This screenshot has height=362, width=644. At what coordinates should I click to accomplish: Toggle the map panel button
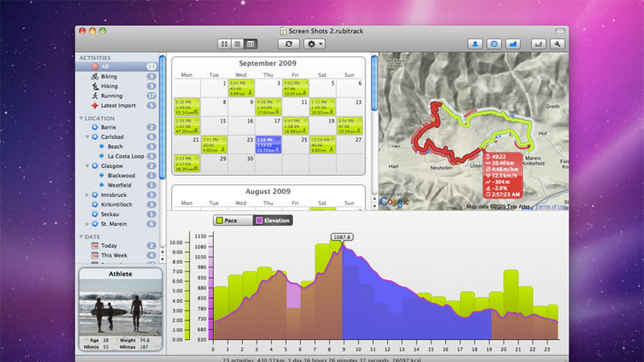[x=494, y=44]
